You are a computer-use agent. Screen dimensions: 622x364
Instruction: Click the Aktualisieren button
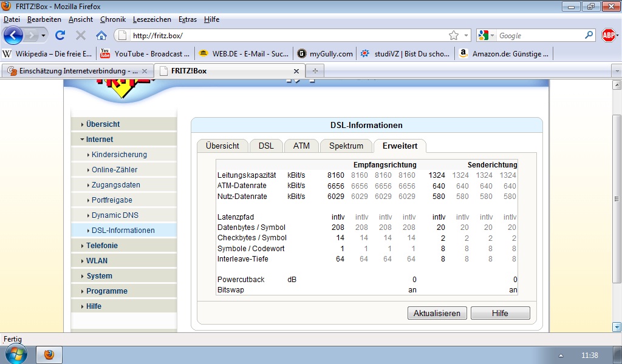(437, 313)
